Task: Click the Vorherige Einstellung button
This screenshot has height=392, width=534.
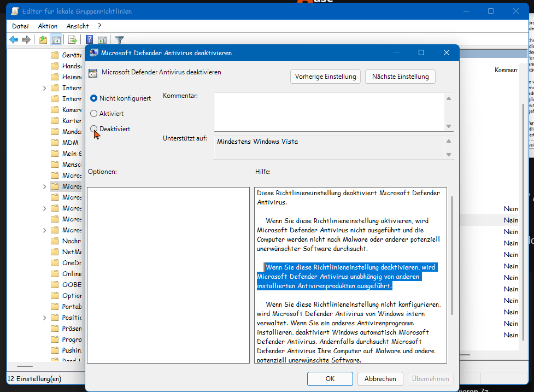Action: pyautogui.click(x=325, y=77)
